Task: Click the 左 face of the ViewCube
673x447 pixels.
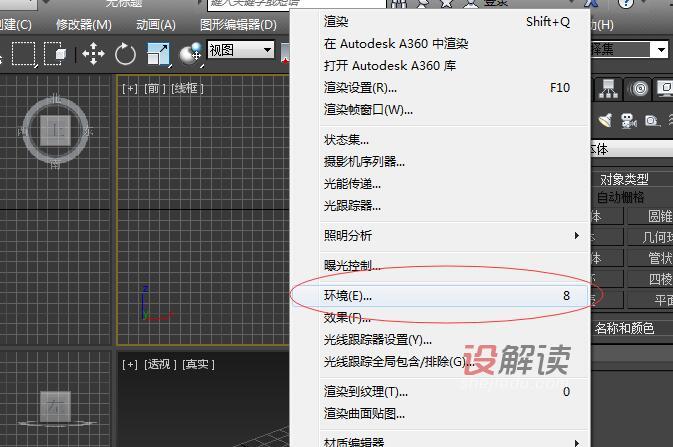Action: [x=55, y=406]
